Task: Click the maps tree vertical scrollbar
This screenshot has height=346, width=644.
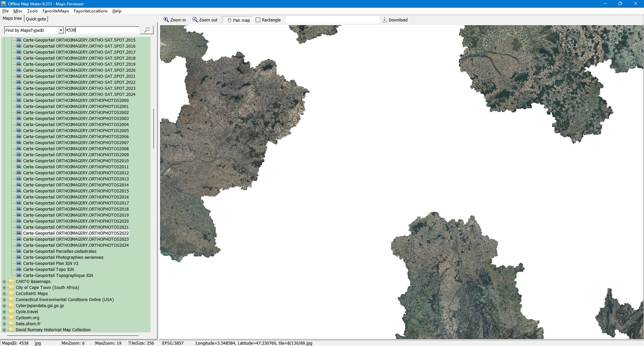Action: tap(154, 128)
